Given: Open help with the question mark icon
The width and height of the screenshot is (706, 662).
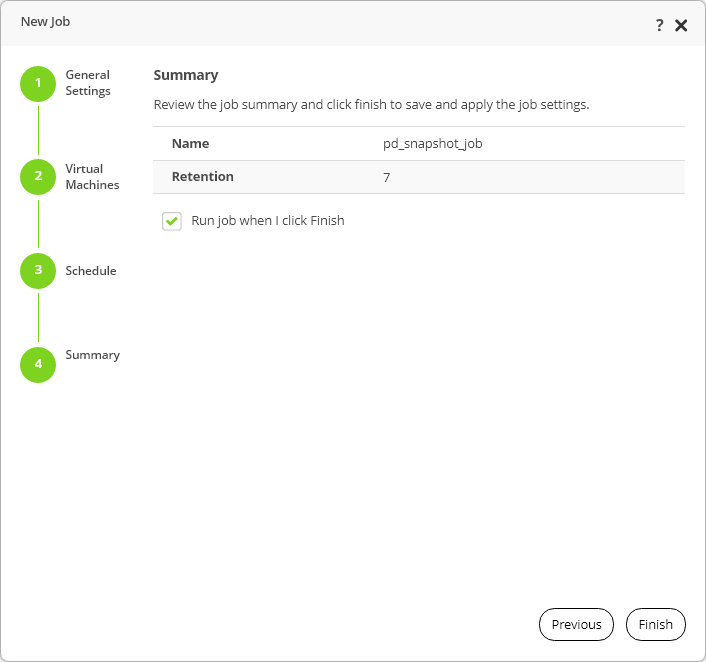Looking at the screenshot, I should (x=659, y=25).
